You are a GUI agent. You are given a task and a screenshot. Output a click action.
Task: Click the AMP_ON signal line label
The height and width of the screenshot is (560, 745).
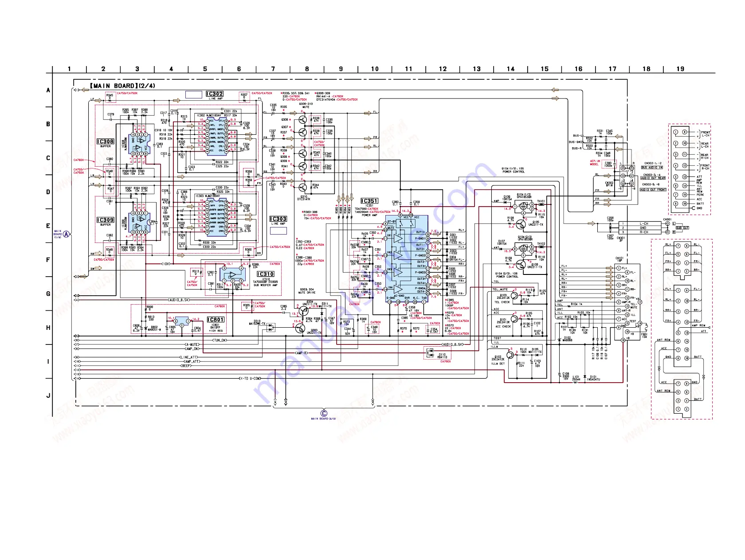[x=192, y=349]
